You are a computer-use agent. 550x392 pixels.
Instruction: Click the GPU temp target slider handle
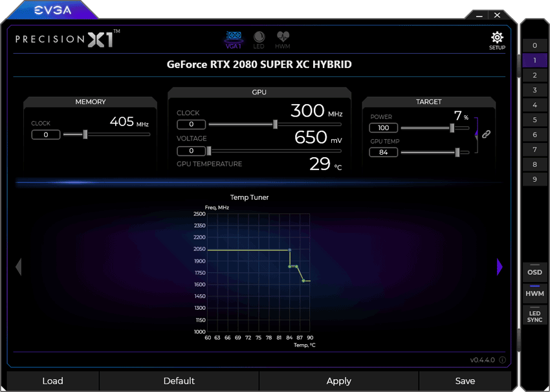tap(457, 152)
